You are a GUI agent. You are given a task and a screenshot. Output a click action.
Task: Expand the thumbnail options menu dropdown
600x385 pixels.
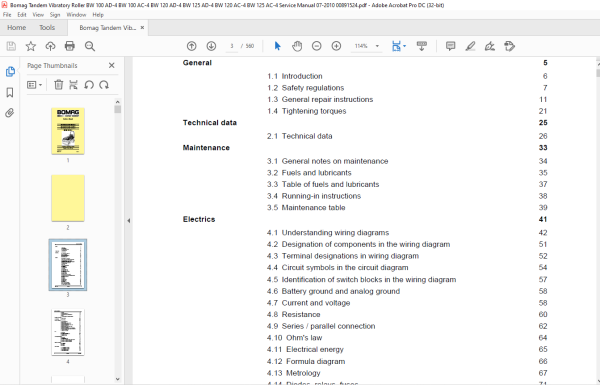[x=34, y=85]
